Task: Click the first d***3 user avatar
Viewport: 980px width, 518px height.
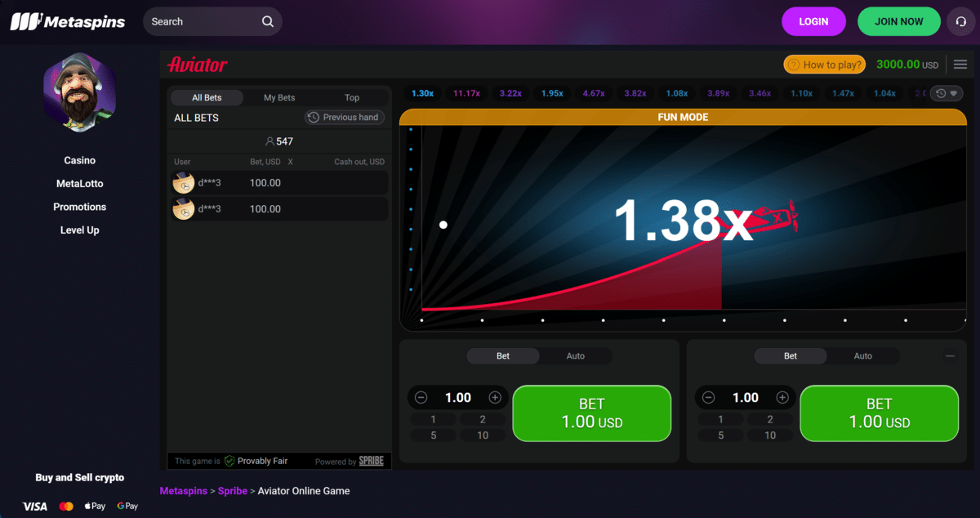Action: pos(184,183)
